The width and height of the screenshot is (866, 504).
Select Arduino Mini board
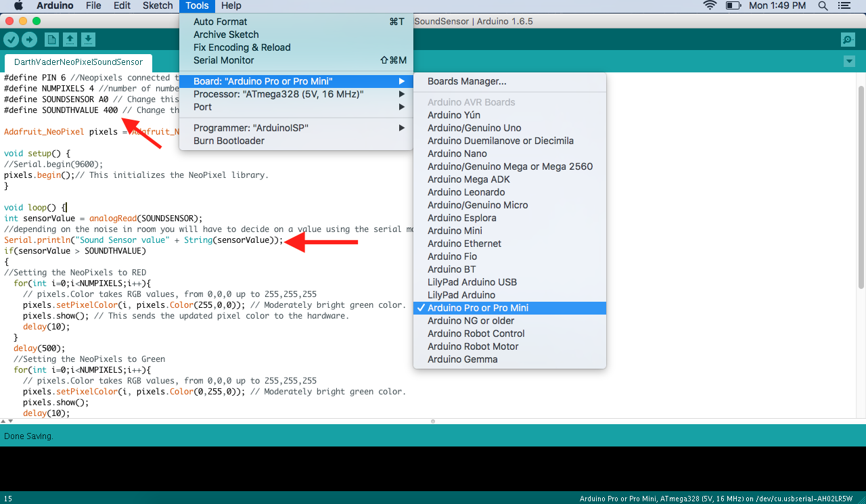tap(509, 231)
